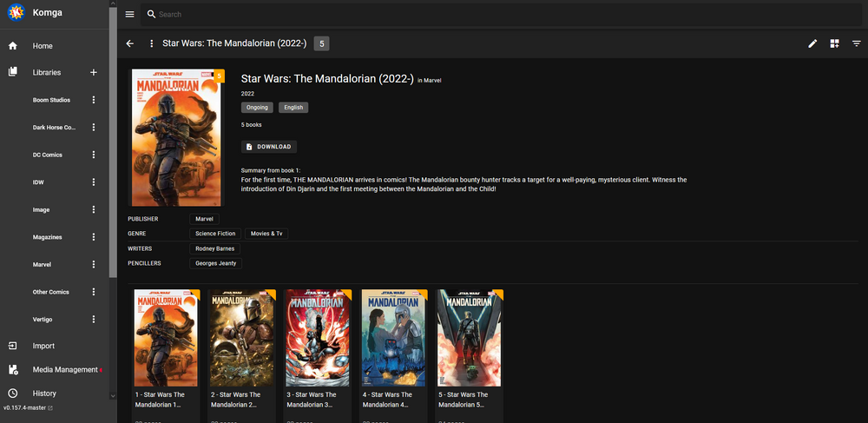Follow the 'in Marvel' library link
This screenshot has width=868, height=423.
point(429,80)
